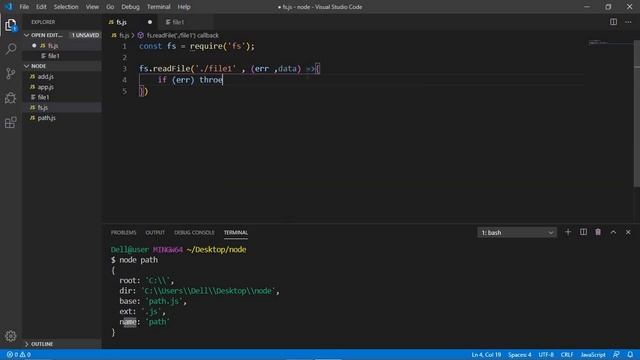Select file1 under Open Editors
The width and height of the screenshot is (640, 360).
coord(54,56)
